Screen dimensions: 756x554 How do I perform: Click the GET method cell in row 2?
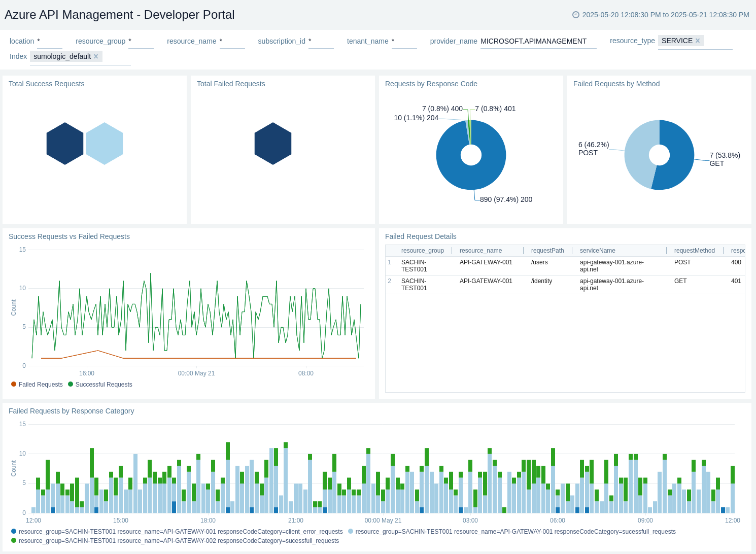coord(680,281)
